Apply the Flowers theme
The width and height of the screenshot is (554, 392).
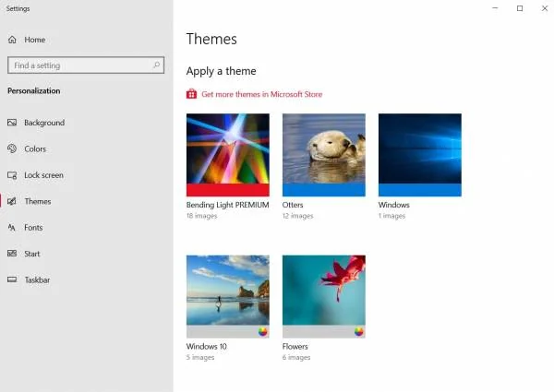[324, 296]
